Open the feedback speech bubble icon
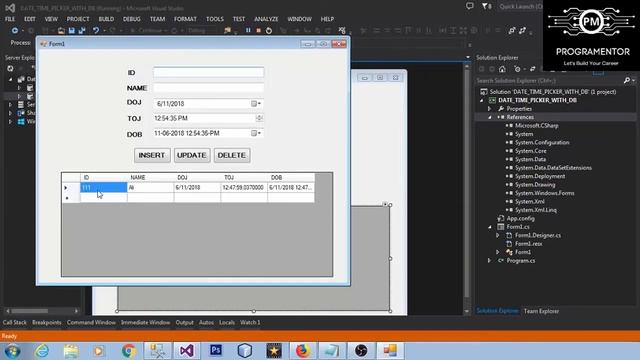Viewport: 640px width, 360px height. coord(470,6)
